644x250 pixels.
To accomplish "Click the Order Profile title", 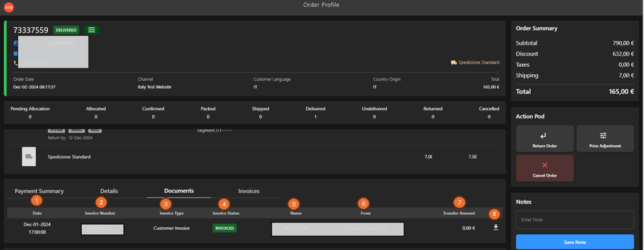I will (321, 5).
